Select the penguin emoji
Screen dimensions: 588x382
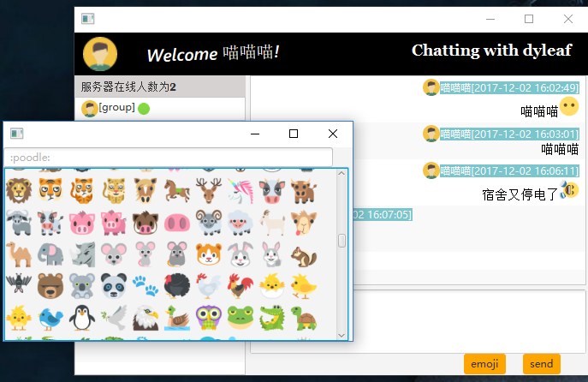[82, 318]
